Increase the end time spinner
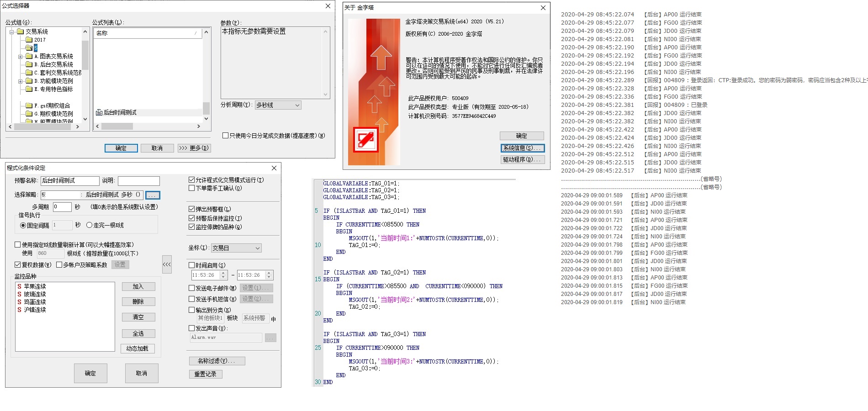Image resolution: width=868 pixels, height=411 pixels. [269, 273]
